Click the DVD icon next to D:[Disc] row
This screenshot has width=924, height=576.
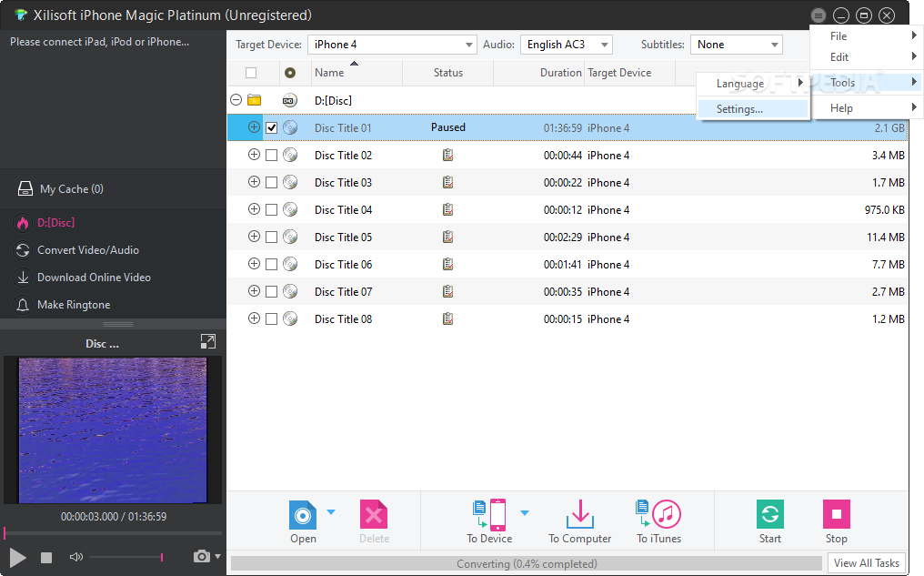(x=289, y=100)
